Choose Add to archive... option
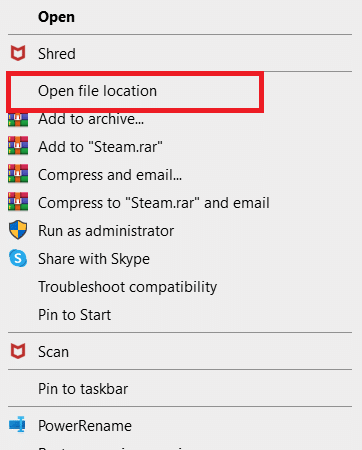Screen dimensions: 362x450 [x=91, y=119]
